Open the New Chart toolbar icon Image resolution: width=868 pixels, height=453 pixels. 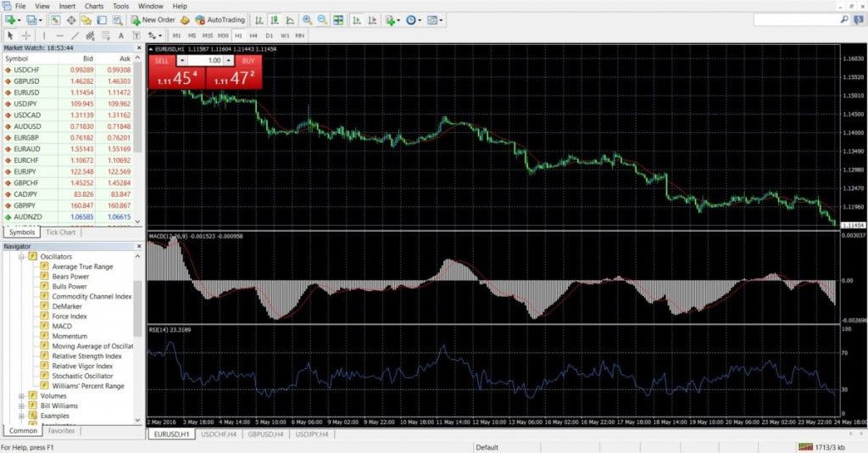pyautogui.click(x=10, y=20)
